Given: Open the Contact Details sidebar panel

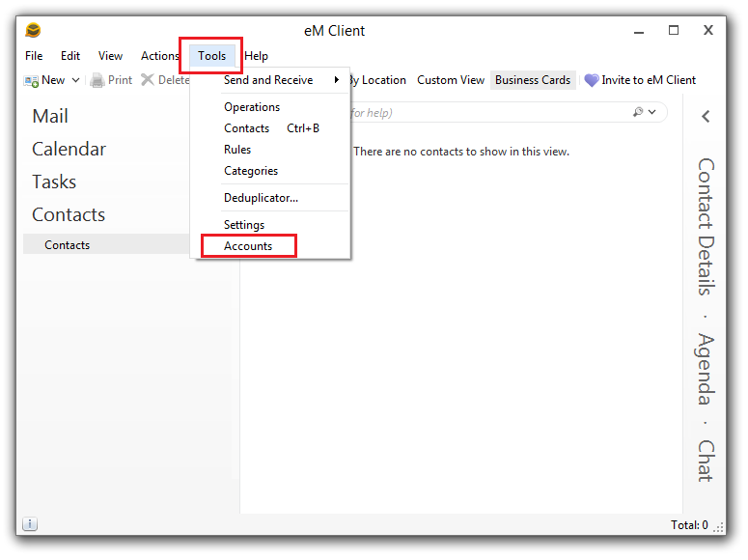Looking at the screenshot, I should pyautogui.click(x=706, y=227).
